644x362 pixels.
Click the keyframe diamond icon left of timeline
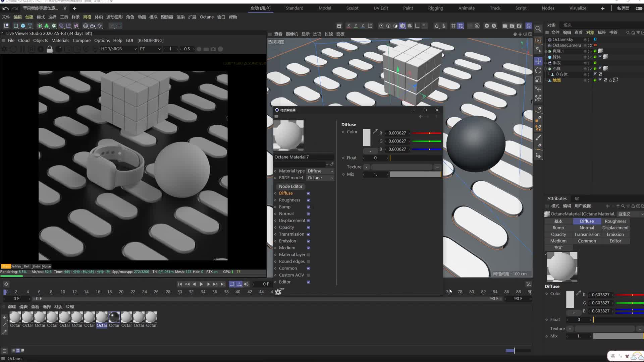coord(6,284)
